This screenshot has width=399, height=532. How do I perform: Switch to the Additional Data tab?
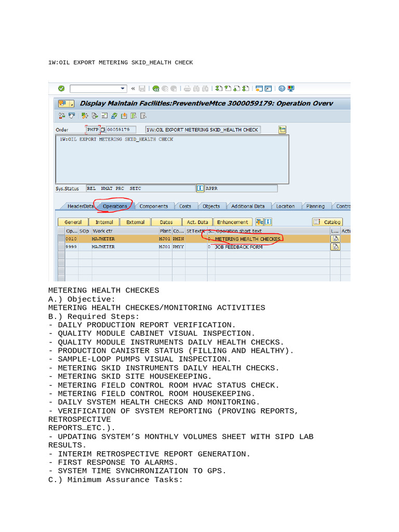tap(247, 206)
